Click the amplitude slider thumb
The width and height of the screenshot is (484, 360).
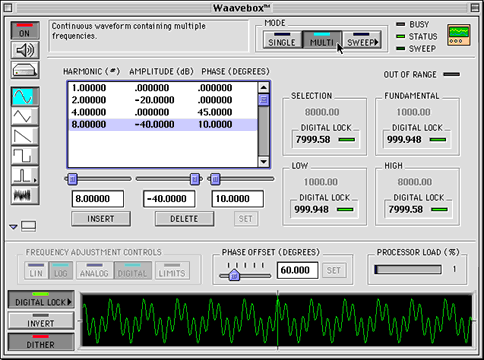pos(195,179)
